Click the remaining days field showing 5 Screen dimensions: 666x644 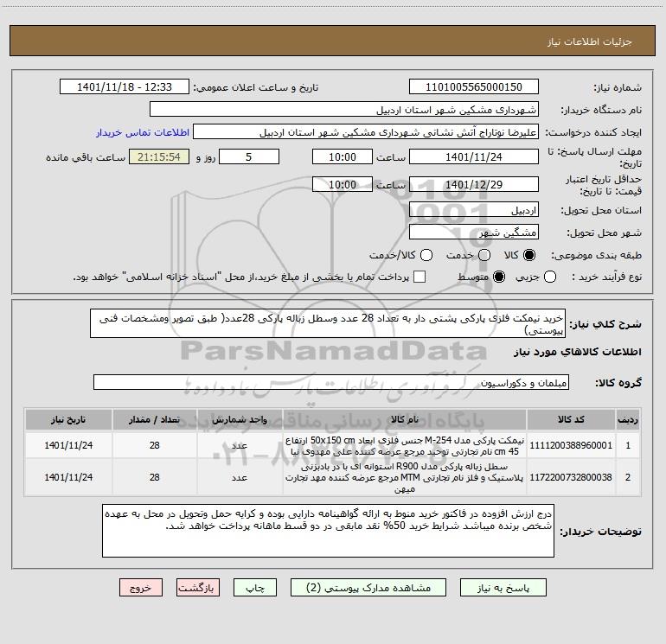click(x=249, y=156)
